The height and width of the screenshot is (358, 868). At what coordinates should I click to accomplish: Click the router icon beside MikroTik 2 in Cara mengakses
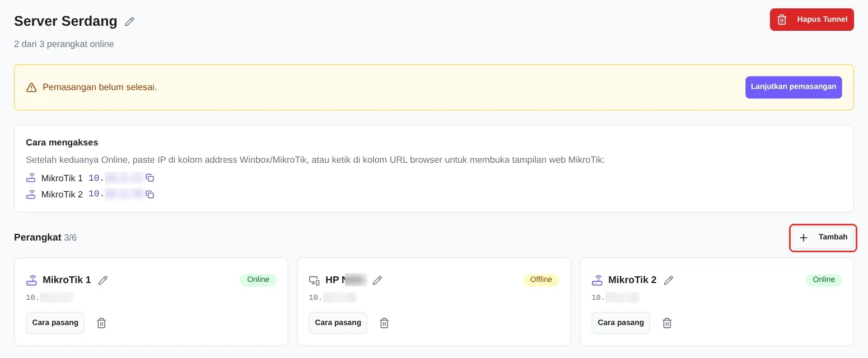(x=31, y=195)
